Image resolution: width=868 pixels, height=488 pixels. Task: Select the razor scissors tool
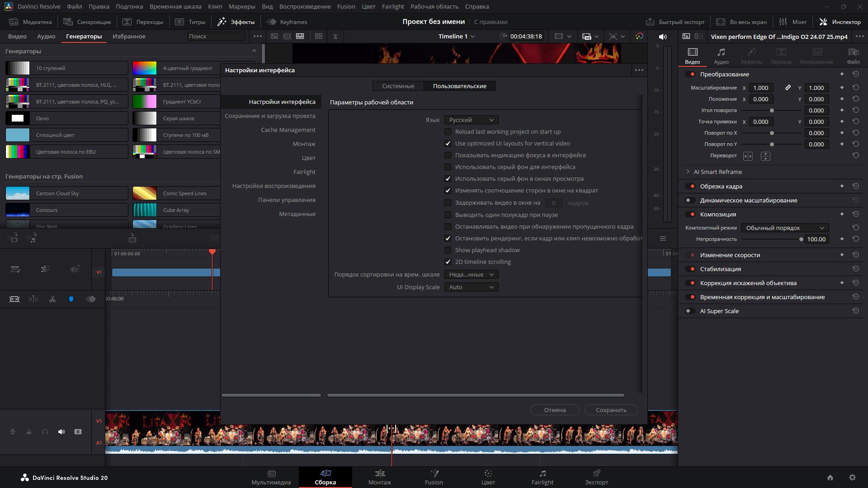coord(52,299)
